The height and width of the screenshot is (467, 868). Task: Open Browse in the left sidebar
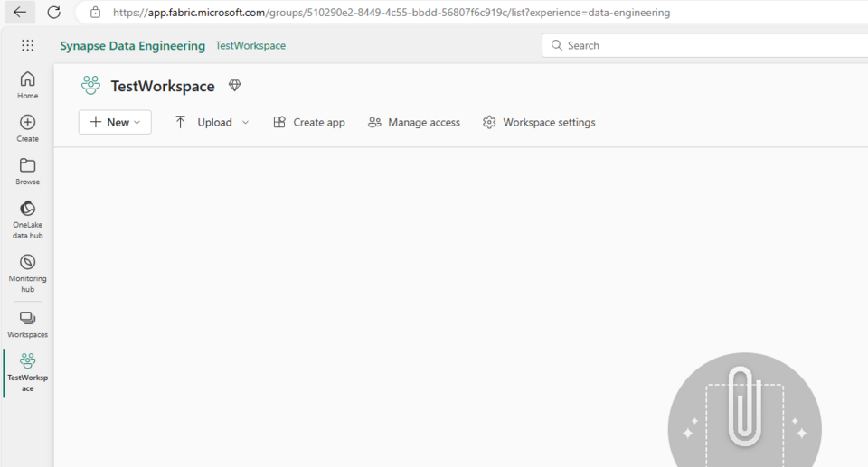point(27,172)
